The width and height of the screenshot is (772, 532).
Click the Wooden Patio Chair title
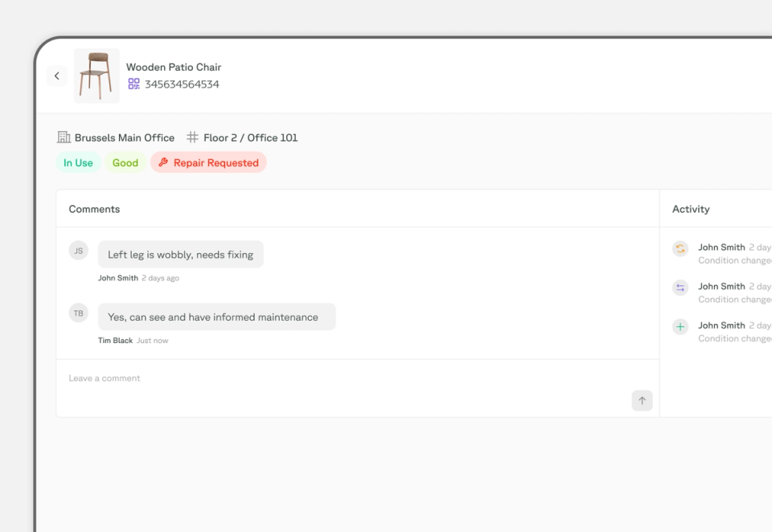point(174,67)
